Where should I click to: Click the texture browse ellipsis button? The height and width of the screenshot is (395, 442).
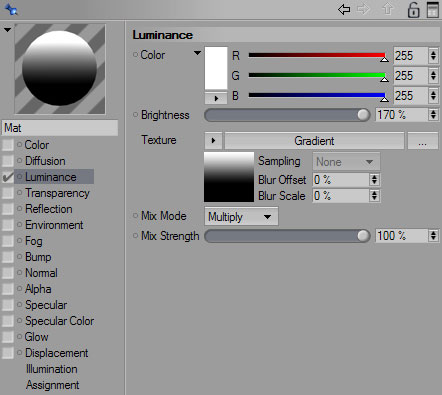coord(423,141)
